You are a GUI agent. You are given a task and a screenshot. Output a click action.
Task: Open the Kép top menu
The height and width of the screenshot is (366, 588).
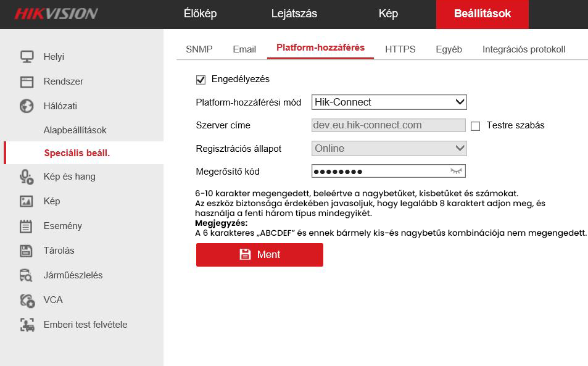click(388, 14)
